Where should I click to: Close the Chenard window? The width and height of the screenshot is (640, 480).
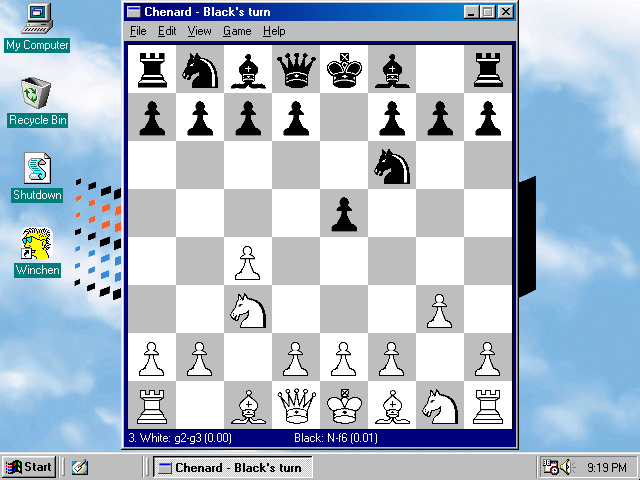click(506, 12)
